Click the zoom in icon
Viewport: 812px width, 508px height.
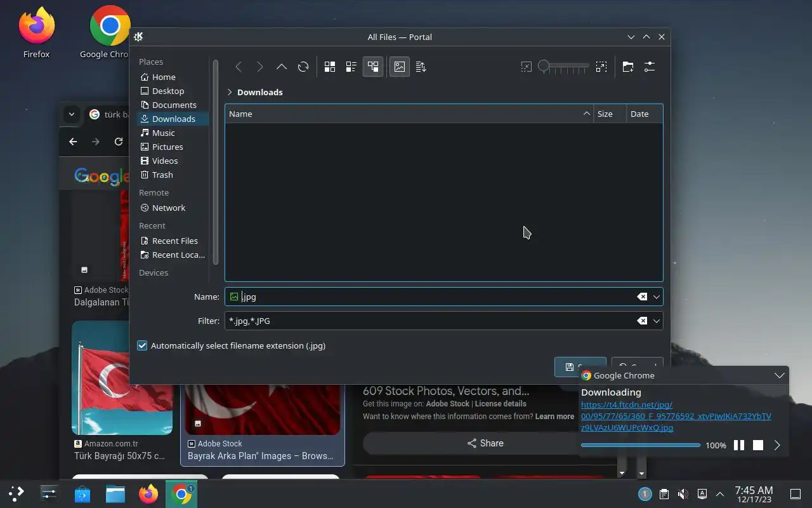point(601,67)
